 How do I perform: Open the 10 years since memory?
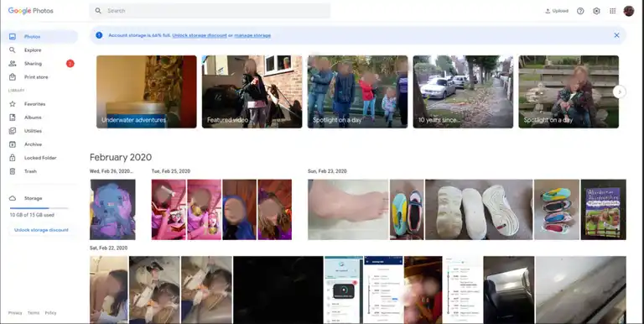click(463, 91)
